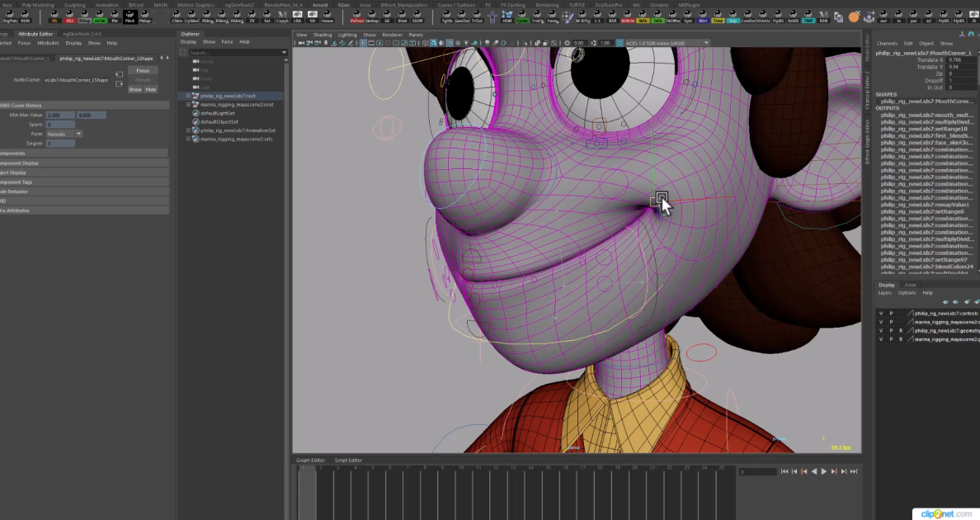
Task: Run the RigPub shelf script
Action: (x=10, y=17)
